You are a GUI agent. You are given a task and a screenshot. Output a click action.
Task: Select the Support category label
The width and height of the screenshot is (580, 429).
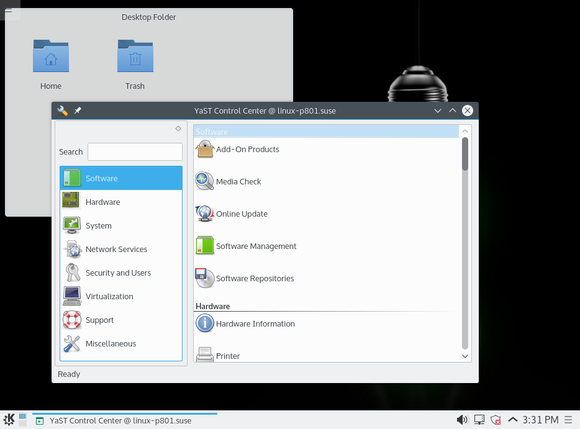[x=100, y=320]
